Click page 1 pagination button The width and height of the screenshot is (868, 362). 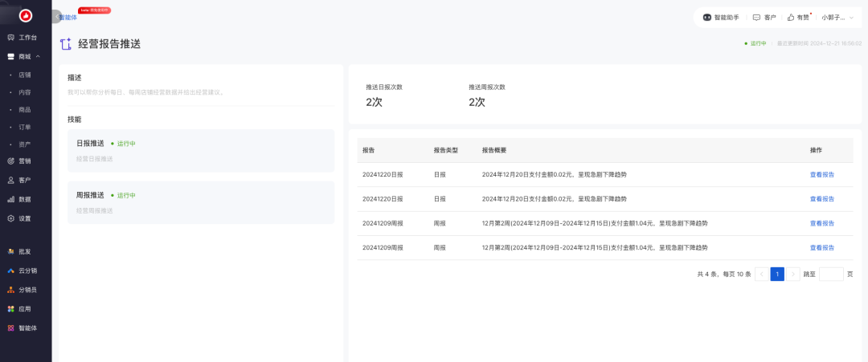click(777, 275)
